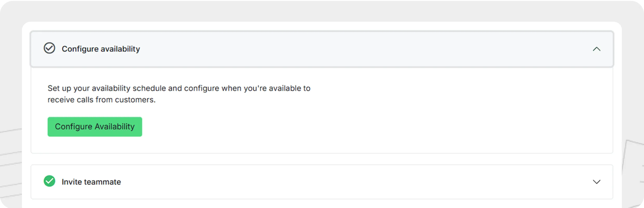Collapse the Configure availability section chevron
644x208 pixels.
(x=597, y=49)
